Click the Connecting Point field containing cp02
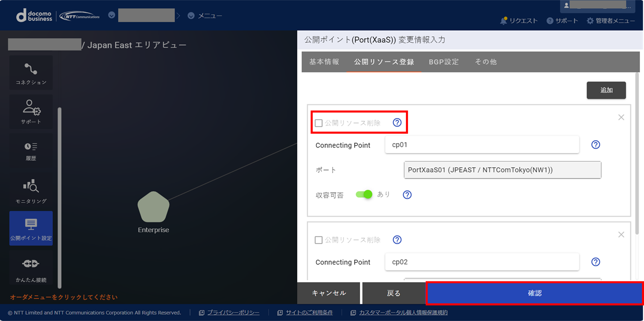This screenshot has width=644, height=321. pos(482,262)
